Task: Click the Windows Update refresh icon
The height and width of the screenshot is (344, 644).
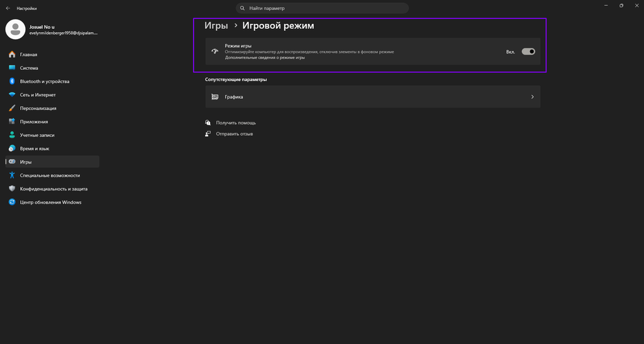Action: pyautogui.click(x=12, y=202)
